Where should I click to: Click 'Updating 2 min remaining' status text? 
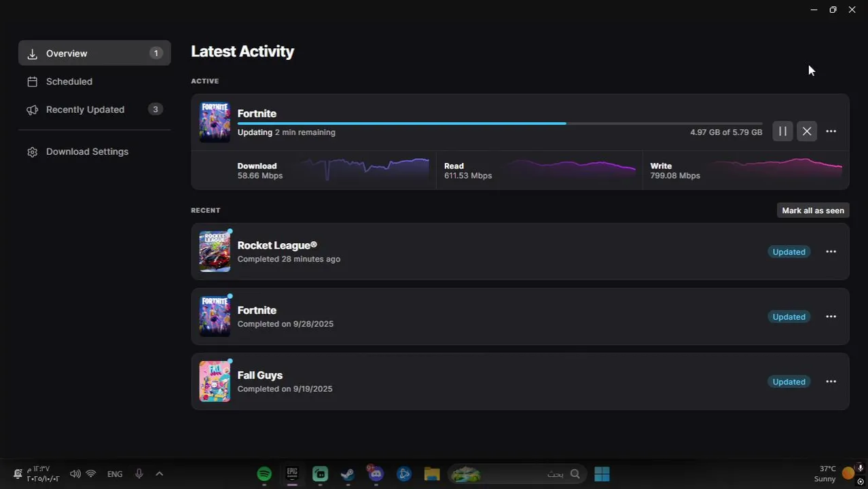tap(286, 132)
